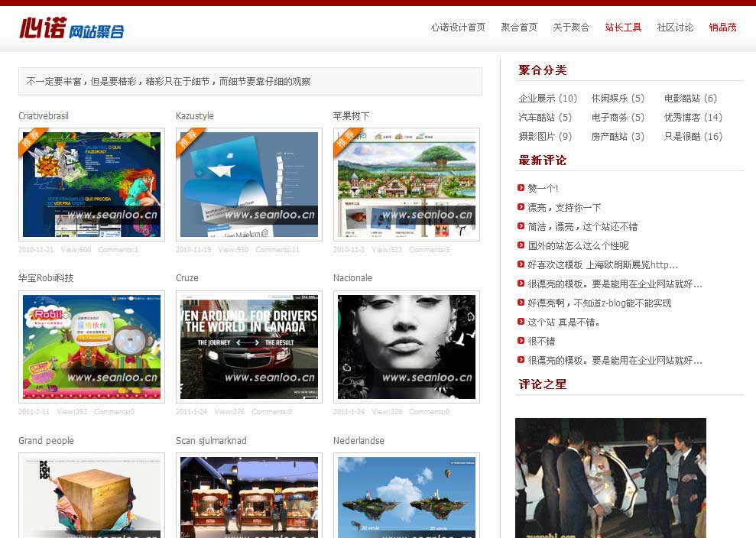The image size is (756, 538).
Task: Open the wedding photo under 评论之星
Action: [x=611, y=478]
